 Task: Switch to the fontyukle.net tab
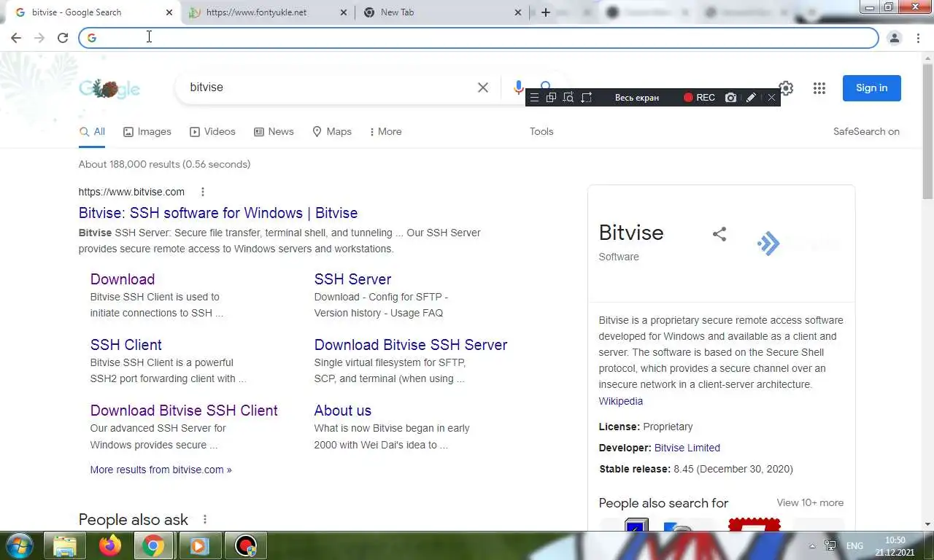[x=266, y=12]
